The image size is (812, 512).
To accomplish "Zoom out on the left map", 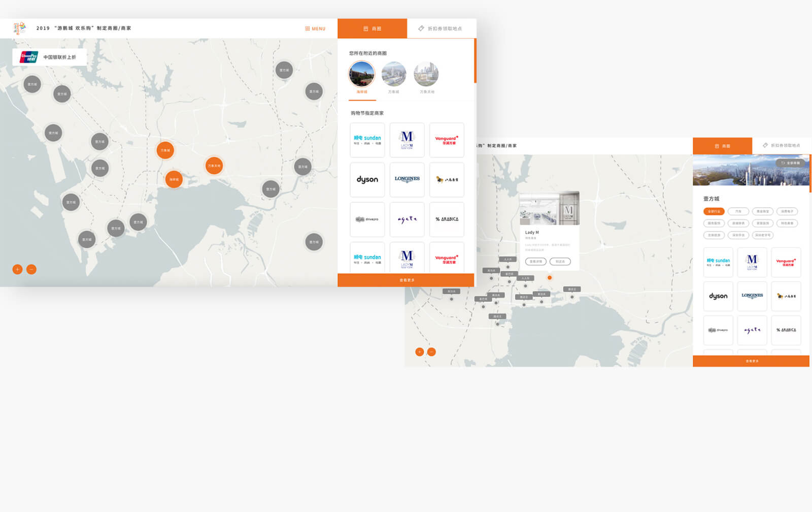I will [31, 269].
